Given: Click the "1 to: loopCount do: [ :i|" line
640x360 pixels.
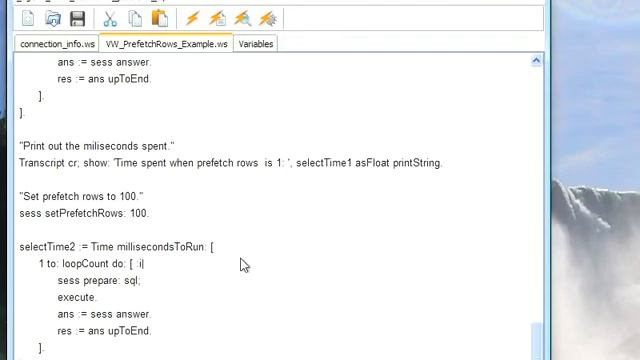Looking at the screenshot, I should pyautogui.click(x=91, y=264).
